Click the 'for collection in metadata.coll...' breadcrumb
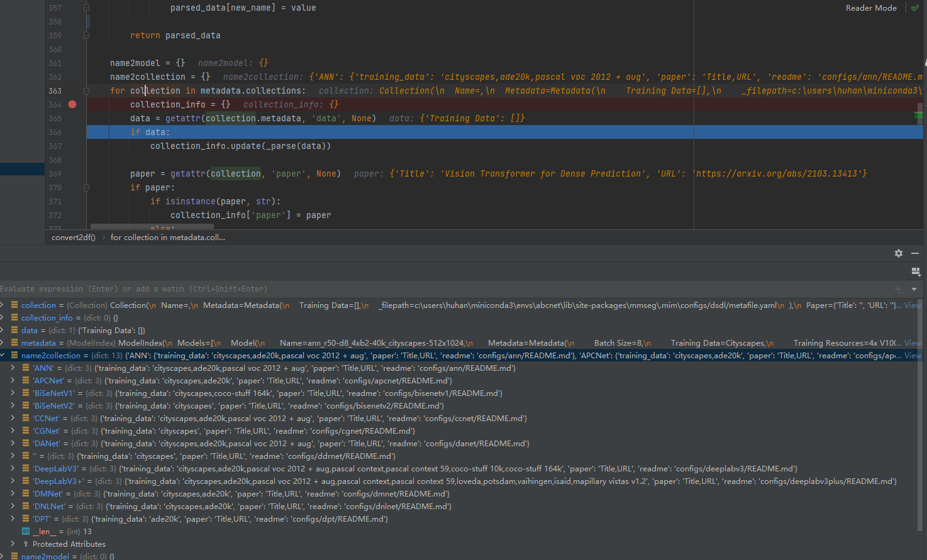This screenshot has height=560, width=927. point(167,237)
